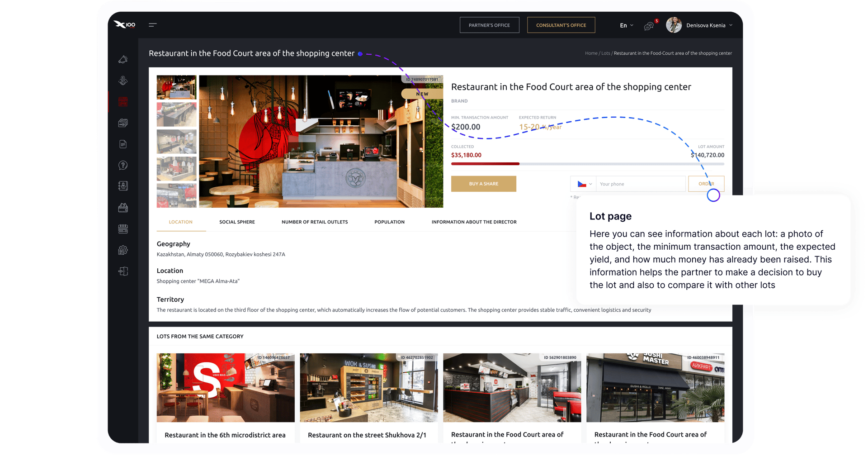Viewport: 868px width, 461px height.
Task: Open the Shukhova street restaurant lot image
Action: pos(369,388)
